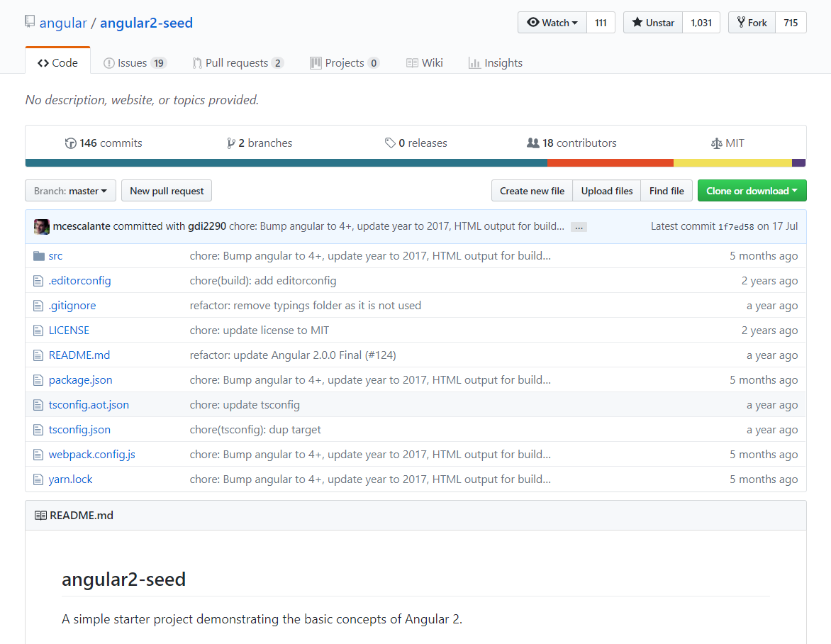This screenshot has height=644, width=831.
Task: Open the LICENSE file
Action: [x=69, y=331]
